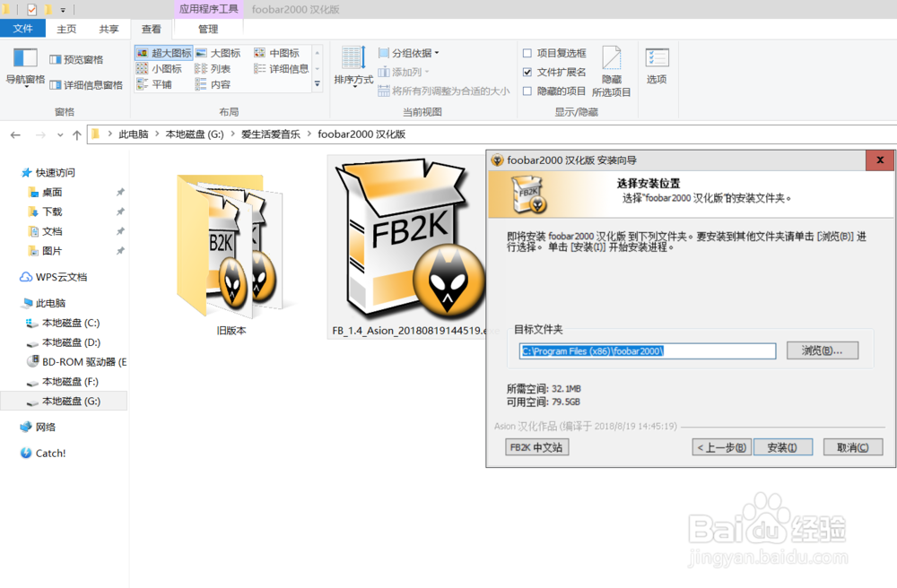The height and width of the screenshot is (588, 897).
Task: Open Catch! in sidebar
Action: point(43,454)
